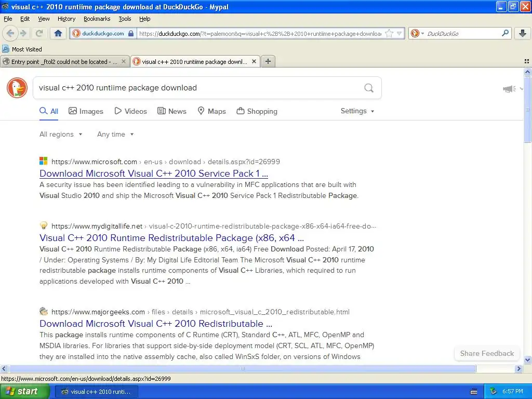This screenshot has width=532, height=399.
Task: Switch to News results
Action: [171, 111]
